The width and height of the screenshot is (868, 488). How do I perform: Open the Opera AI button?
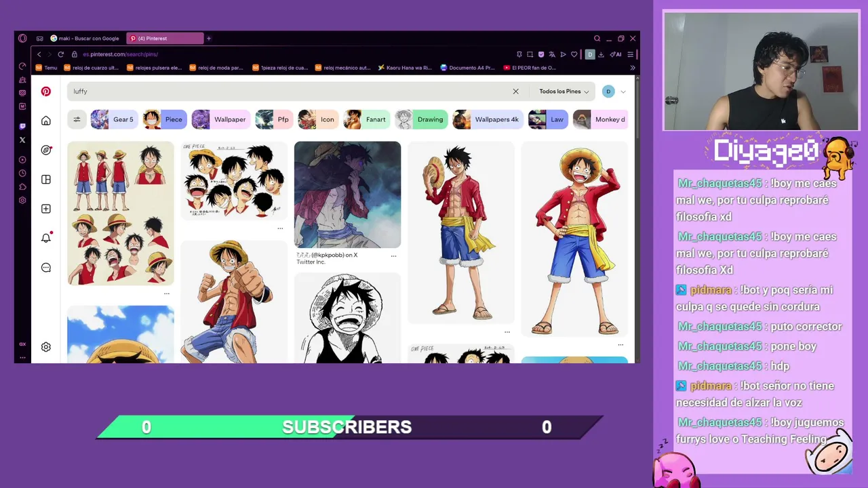tap(616, 54)
